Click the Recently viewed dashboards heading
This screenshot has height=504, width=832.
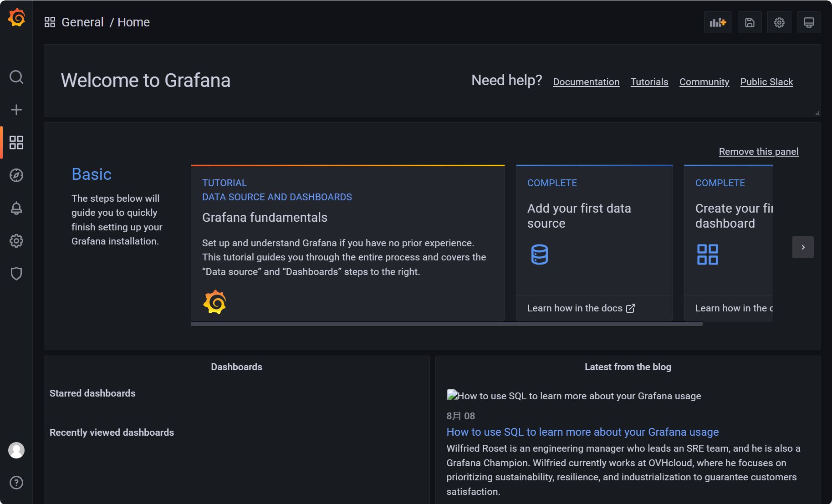(x=112, y=433)
